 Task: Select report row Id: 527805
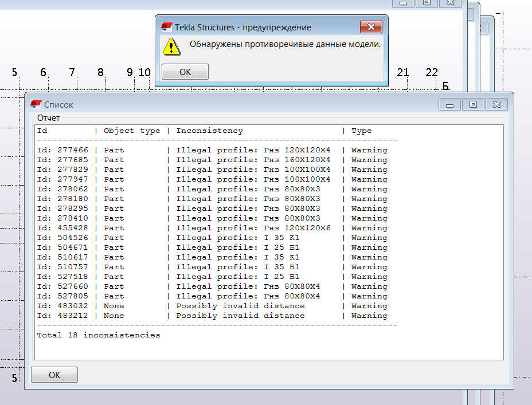tap(212, 296)
